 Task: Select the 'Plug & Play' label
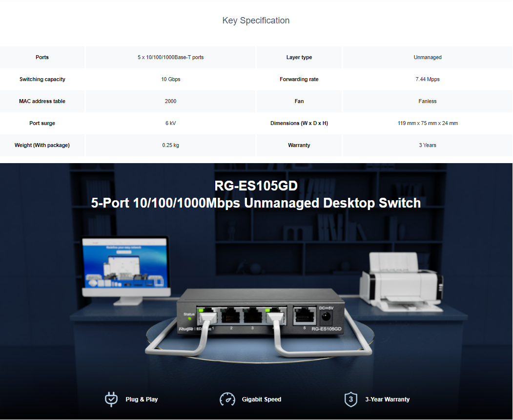pos(142,399)
